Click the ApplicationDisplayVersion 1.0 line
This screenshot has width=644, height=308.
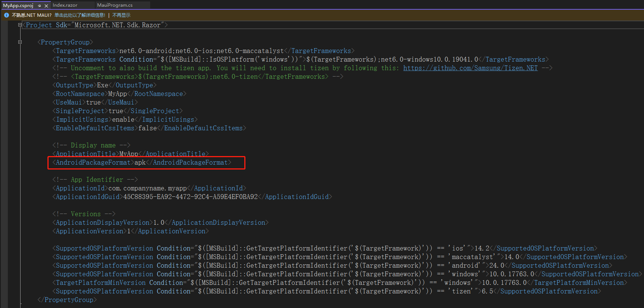pos(161,223)
